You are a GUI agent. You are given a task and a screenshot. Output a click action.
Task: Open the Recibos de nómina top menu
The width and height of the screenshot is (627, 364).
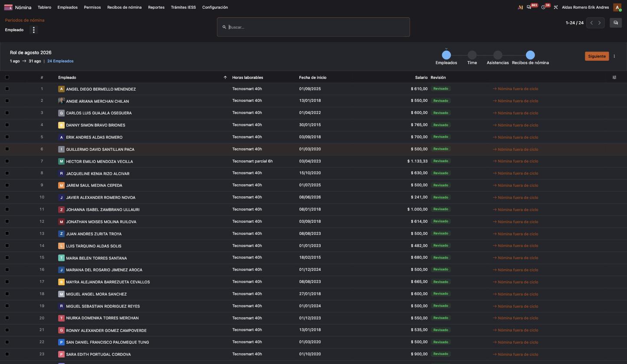[x=125, y=7]
